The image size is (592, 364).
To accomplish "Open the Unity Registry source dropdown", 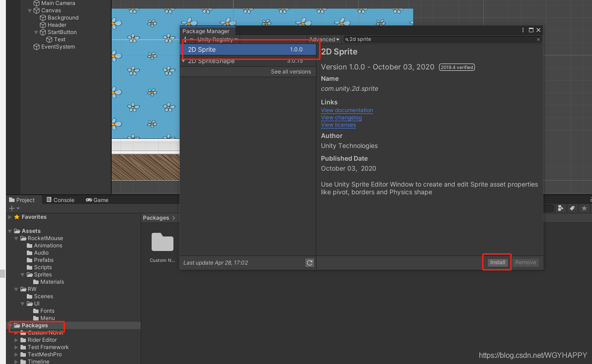I will tap(217, 39).
